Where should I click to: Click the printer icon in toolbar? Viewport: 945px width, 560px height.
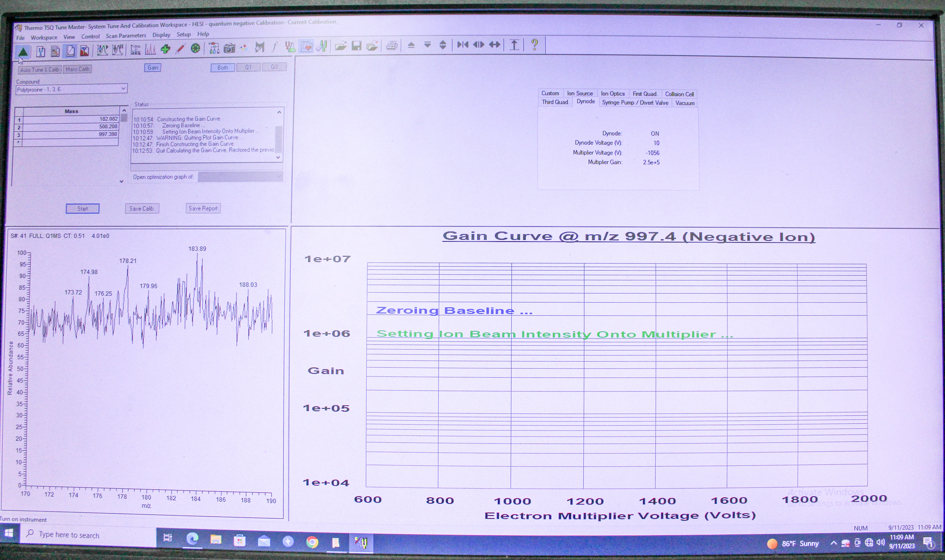pos(392,46)
